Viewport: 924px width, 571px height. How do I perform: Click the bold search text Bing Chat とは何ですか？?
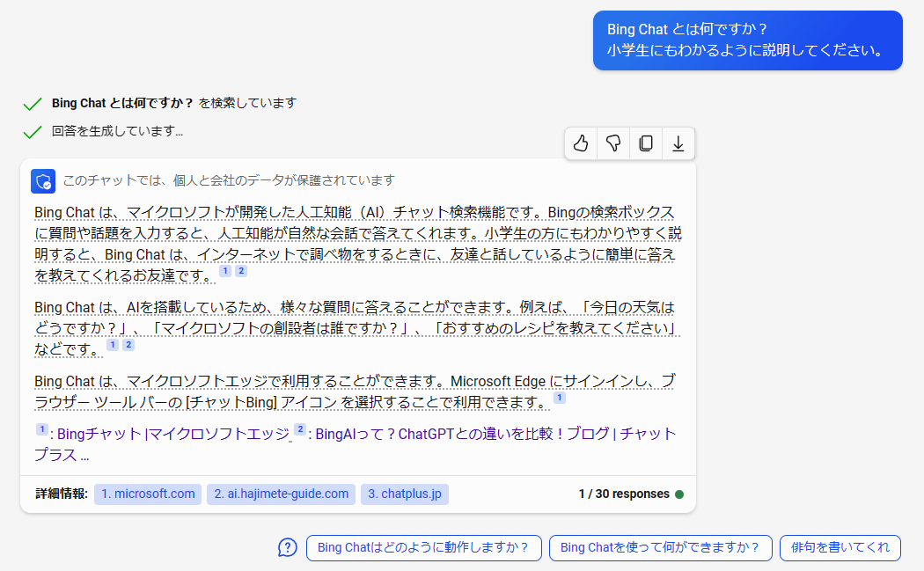click(122, 103)
